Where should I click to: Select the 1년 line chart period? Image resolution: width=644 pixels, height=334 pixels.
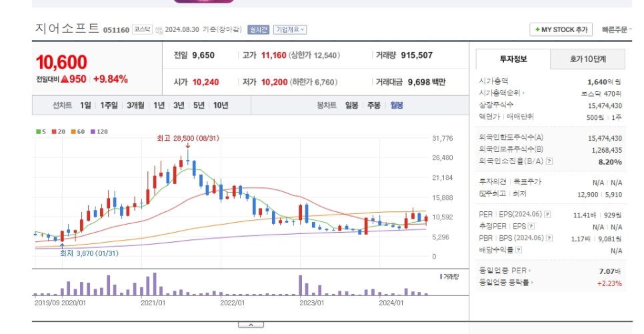159,105
